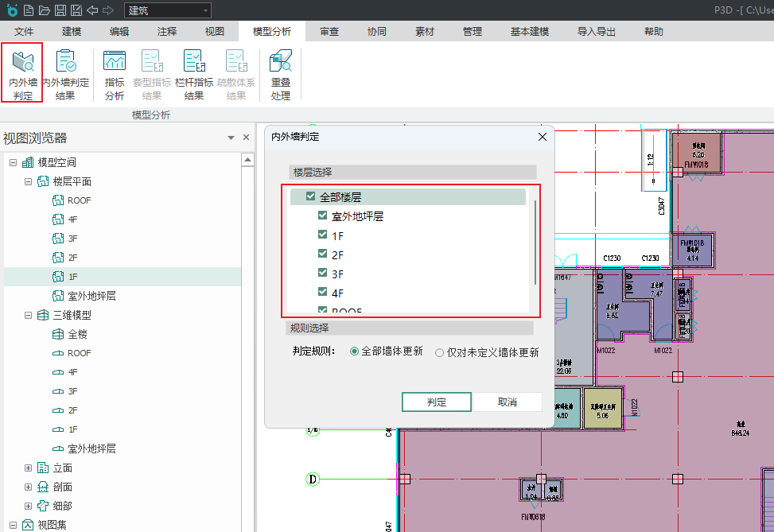Click the open folder icon
Screen dimensions: 774x532
tap(44, 10)
